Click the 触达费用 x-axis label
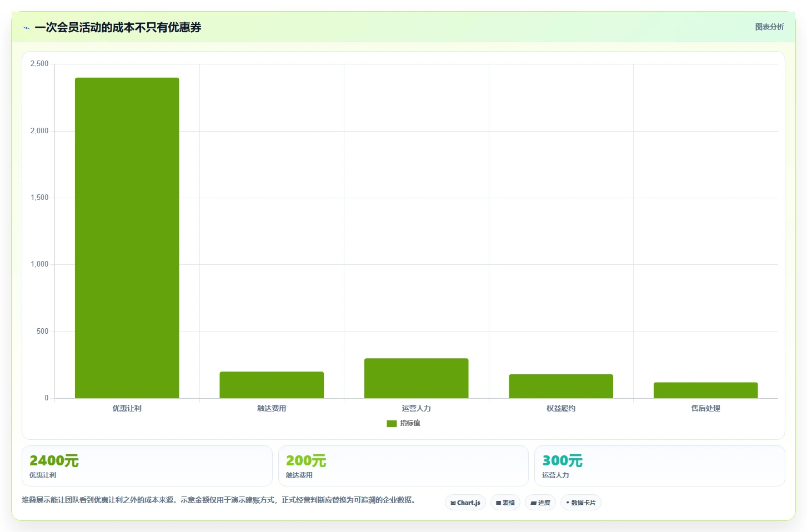The height and width of the screenshot is (532, 807). (272, 408)
